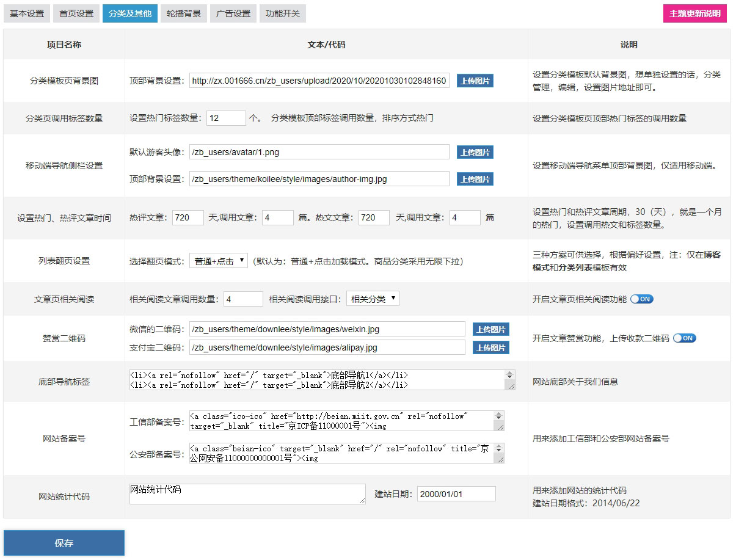The height and width of the screenshot is (560, 736).
Task: Click 上传图片 for 微信的二维码
Action: point(490,329)
